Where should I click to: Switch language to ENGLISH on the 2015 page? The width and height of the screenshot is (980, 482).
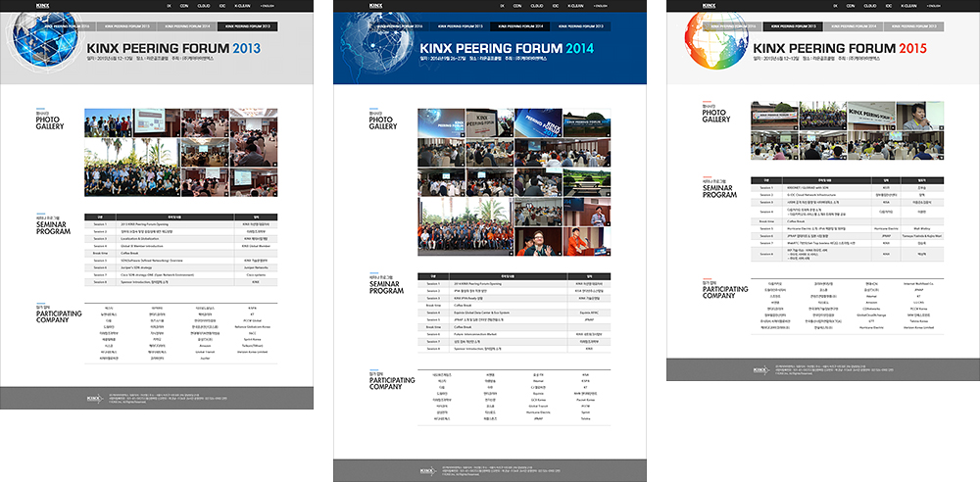933,6
